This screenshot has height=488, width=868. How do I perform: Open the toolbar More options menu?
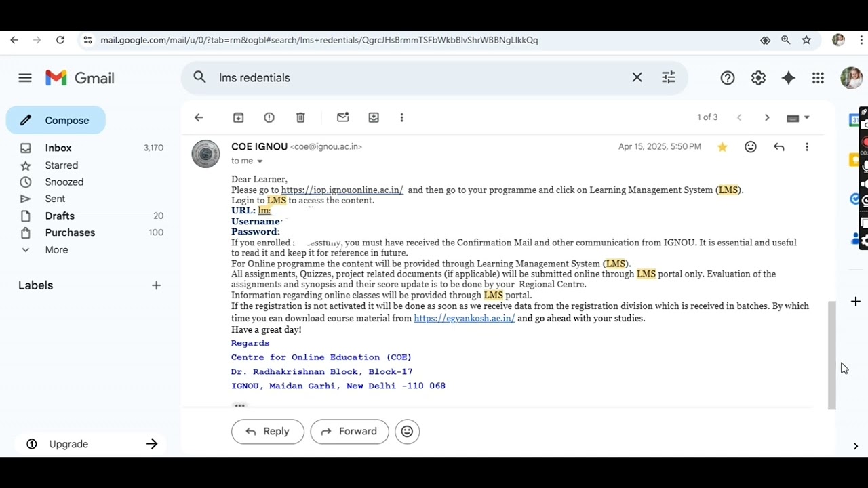(x=401, y=117)
